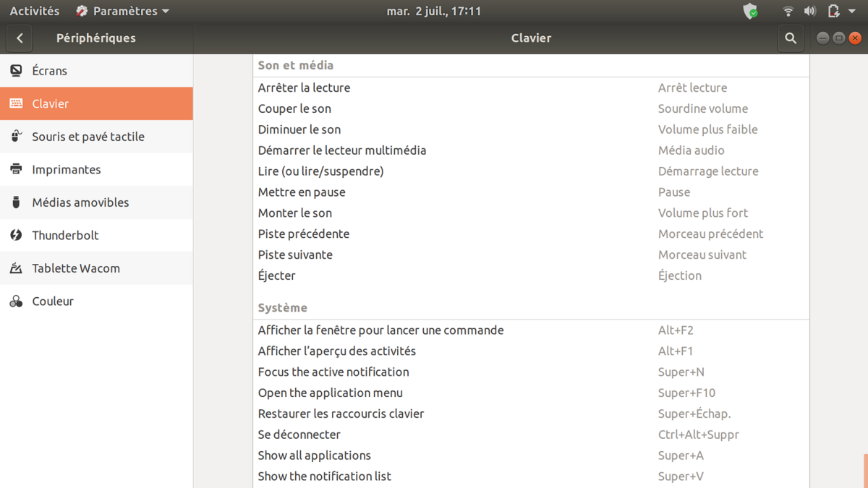868x488 pixels.
Task: Click the Wacom tablet icon in sidebar
Action: click(x=16, y=268)
